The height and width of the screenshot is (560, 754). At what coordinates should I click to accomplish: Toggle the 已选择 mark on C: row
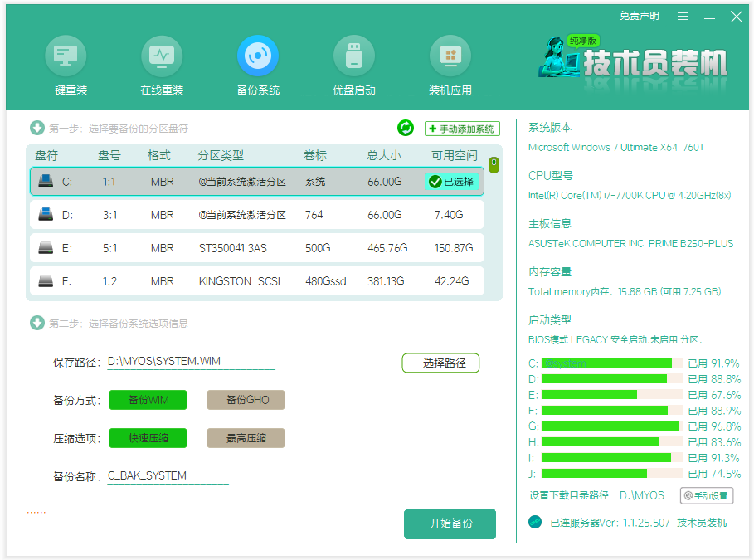pyautogui.click(x=451, y=182)
